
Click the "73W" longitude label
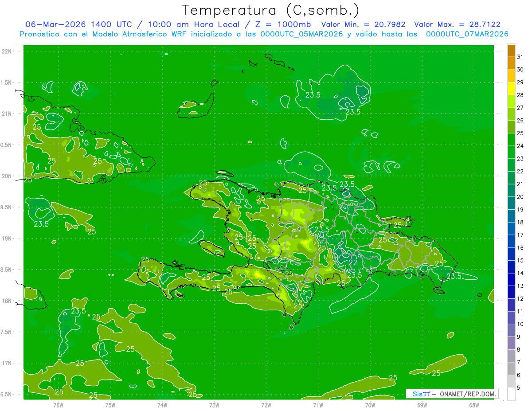tap(214, 405)
